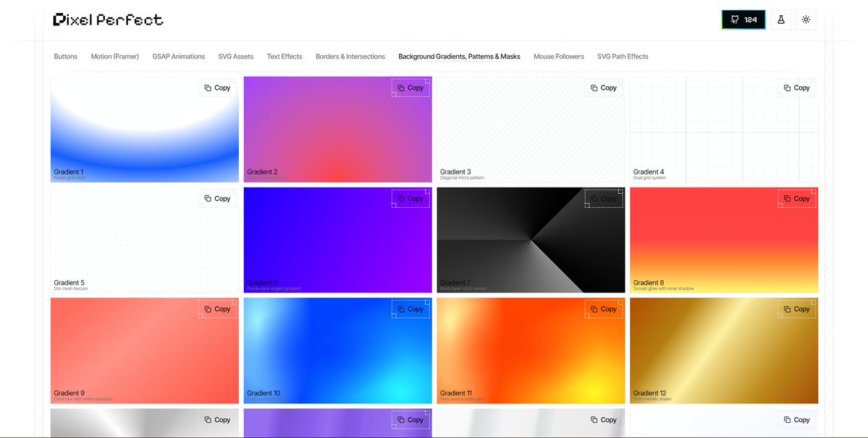This screenshot has width=868, height=438.
Task: Copy the pale white gradient below Gradient 12
Action: click(796, 420)
